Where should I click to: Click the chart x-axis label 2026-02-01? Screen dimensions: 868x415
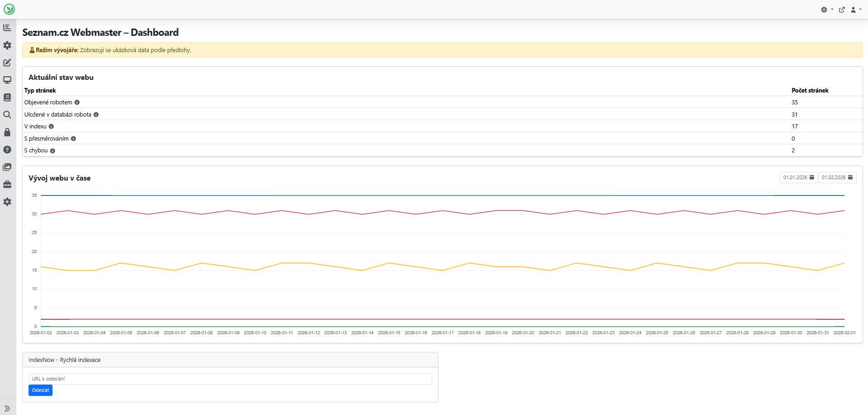click(844, 333)
